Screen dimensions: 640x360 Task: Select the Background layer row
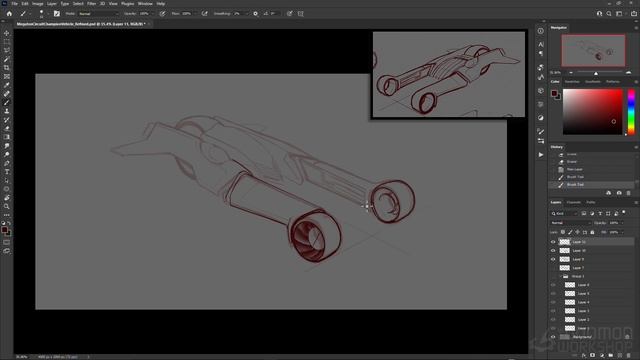[x=592, y=337]
